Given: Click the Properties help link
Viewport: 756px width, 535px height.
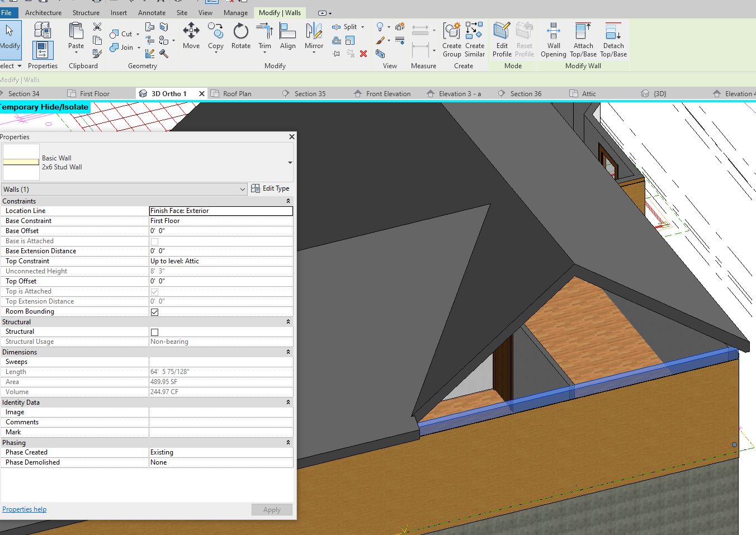Looking at the screenshot, I should (x=24, y=509).
